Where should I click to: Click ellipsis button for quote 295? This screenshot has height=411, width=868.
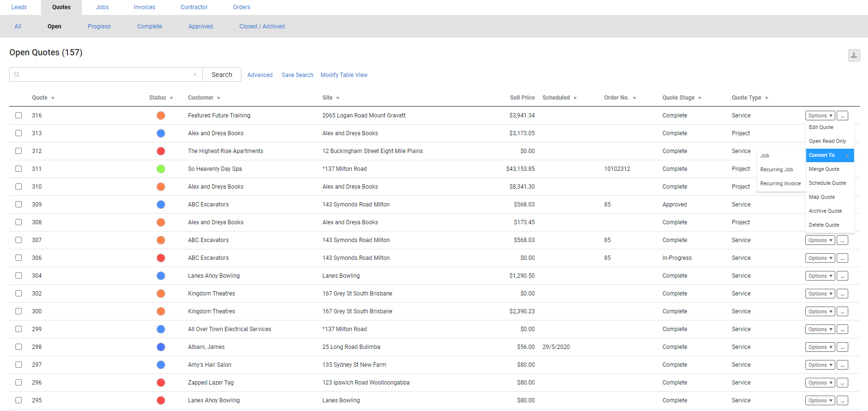[842, 400]
